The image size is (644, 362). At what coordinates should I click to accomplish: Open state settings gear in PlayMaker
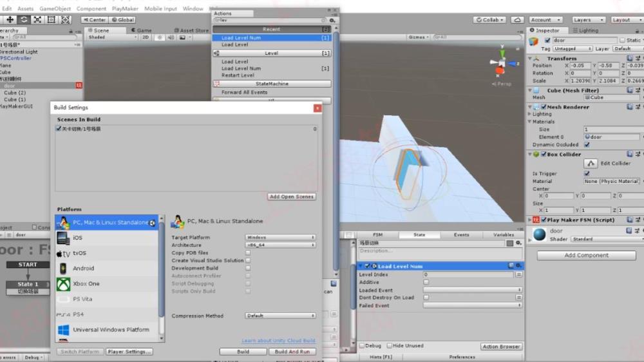click(x=518, y=243)
